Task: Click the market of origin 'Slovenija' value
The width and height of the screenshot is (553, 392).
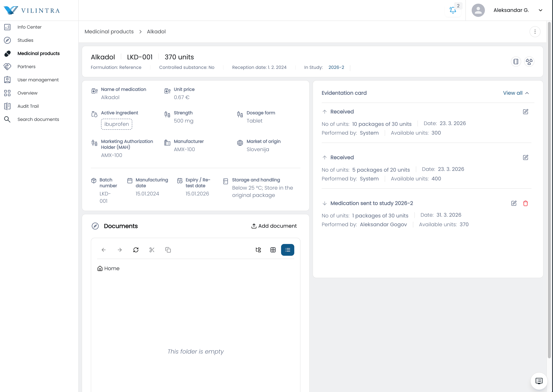Action: 258,149
